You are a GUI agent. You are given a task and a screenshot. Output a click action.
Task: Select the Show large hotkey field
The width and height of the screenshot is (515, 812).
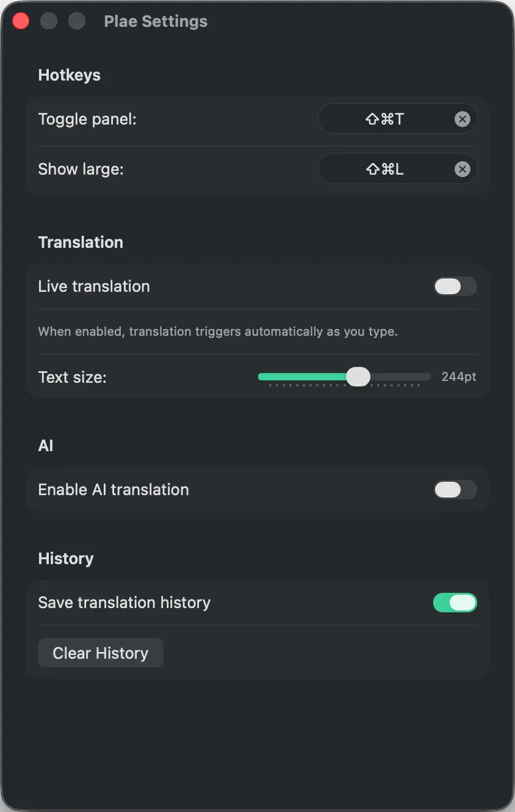384,169
